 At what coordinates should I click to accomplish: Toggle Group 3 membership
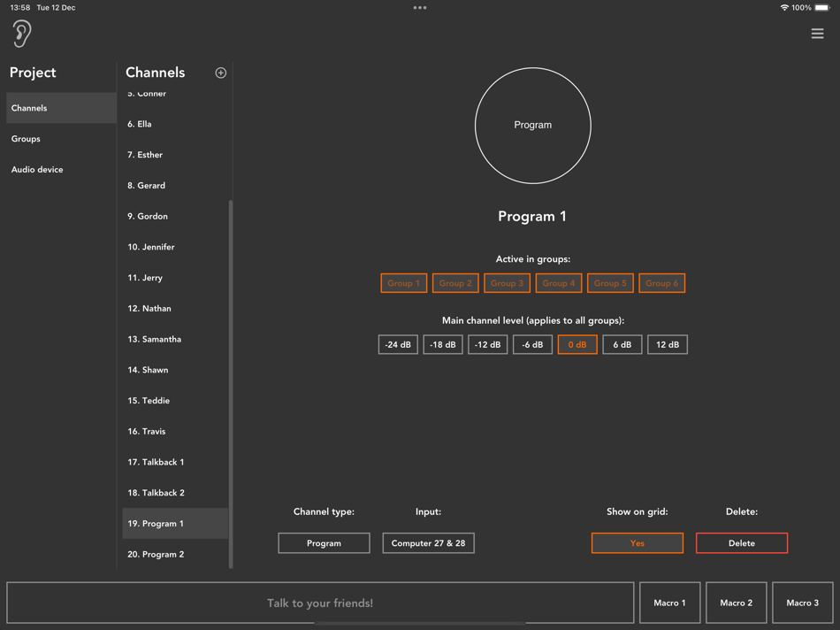click(x=507, y=283)
